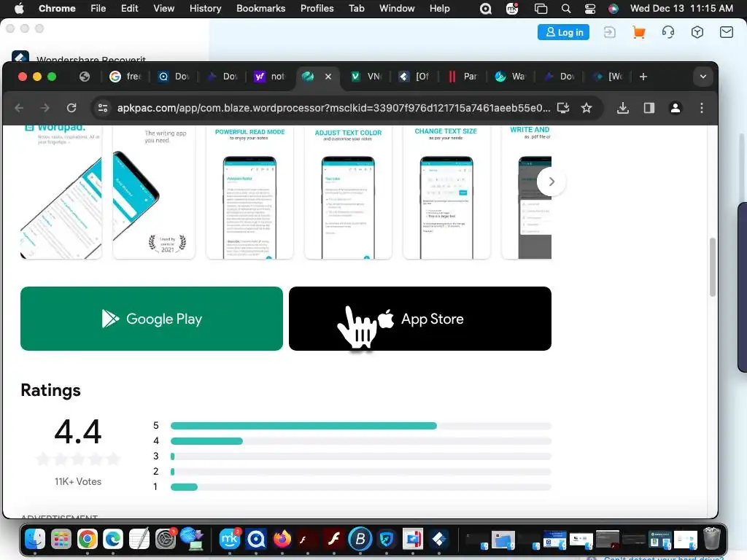Reload the apkpac page
This screenshot has height=560, width=747.
(x=71, y=108)
